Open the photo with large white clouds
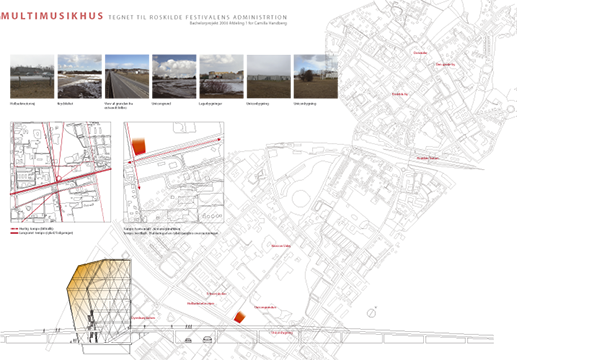 174,76
